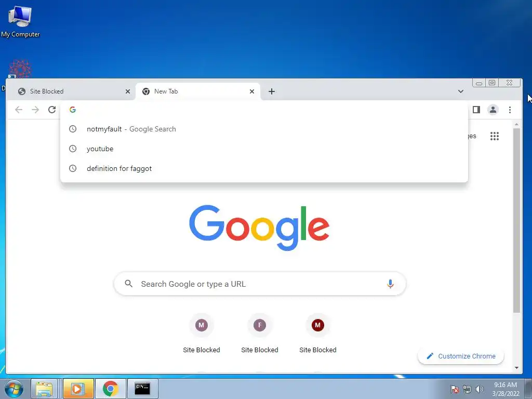This screenshot has height=399, width=532.
Task: Expand the tab search chevron
Action: point(461,91)
